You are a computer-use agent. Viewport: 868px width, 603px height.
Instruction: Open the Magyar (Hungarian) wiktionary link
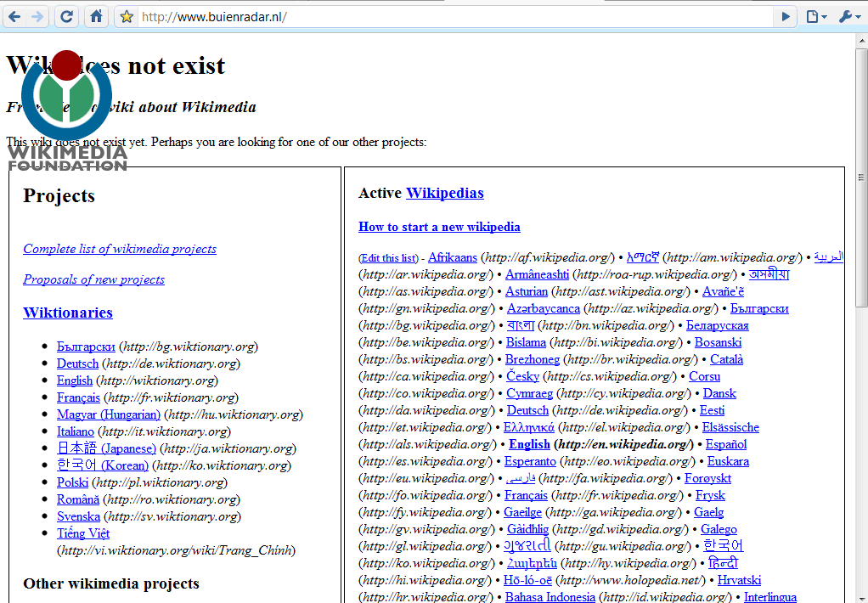pos(109,414)
